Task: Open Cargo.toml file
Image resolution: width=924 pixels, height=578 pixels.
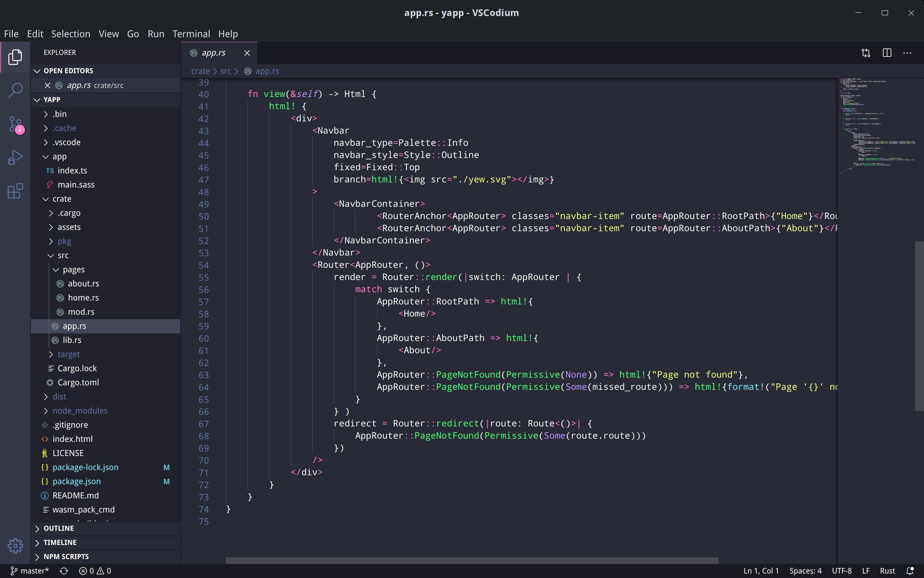Action: pyautogui.click(x=106, y=383)
